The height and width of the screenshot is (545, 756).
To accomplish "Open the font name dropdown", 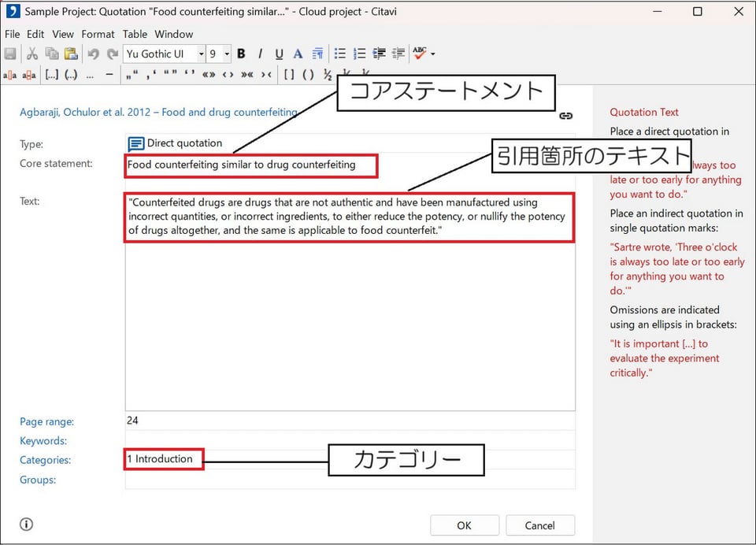I will tap(202, 54).
